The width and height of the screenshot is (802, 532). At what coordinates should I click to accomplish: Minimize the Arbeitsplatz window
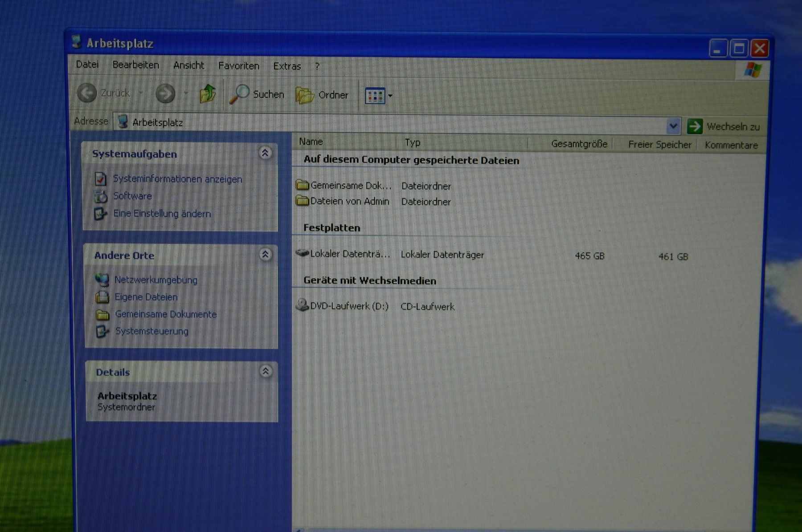pyautogui.click(x=718, y=48)
